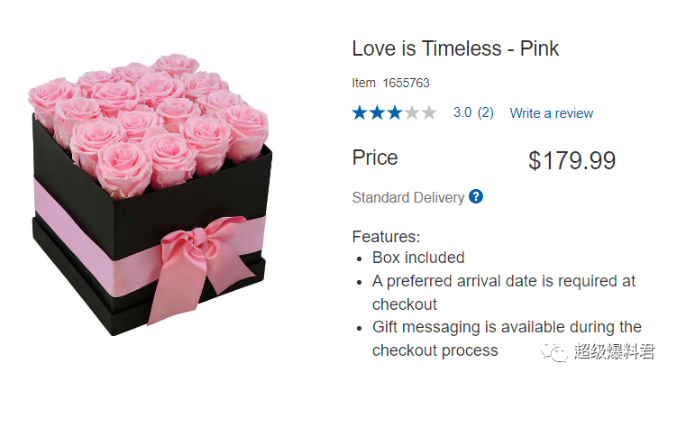This screenshot has height=424, width=699.
Task: Click the first rating star
Action: tap(360, 113)
